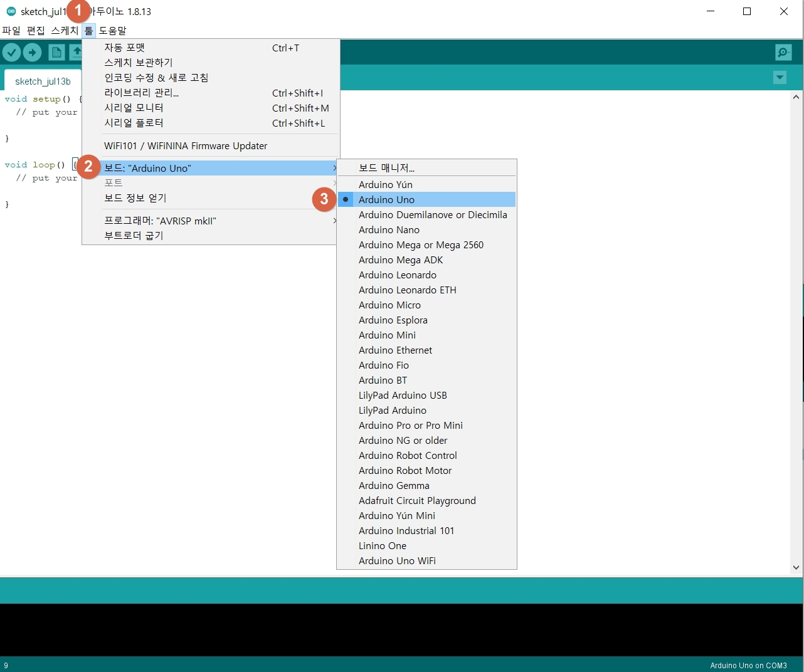804x672 pixels.
Task: Click editor scrollbar down arrow
Action: 796,567
